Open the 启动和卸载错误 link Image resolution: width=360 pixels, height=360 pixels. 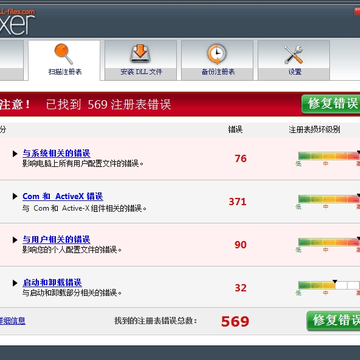pos(52,283)
